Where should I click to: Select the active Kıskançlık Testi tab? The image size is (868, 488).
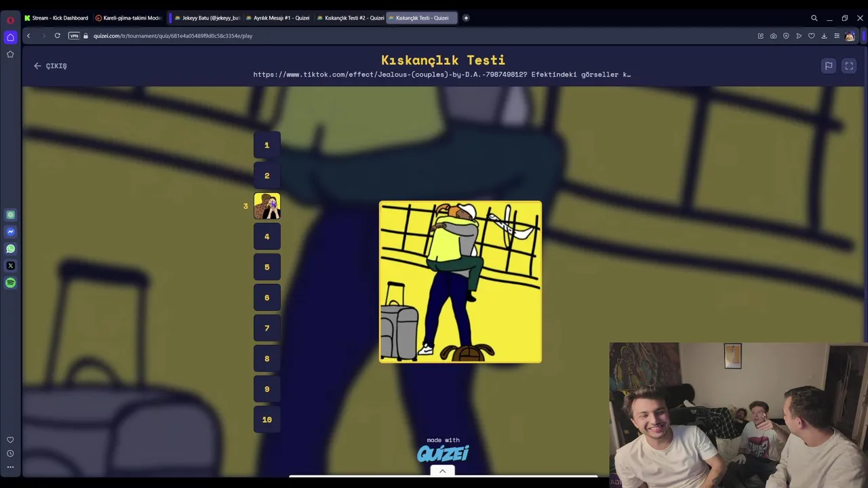tap(421, 18)
